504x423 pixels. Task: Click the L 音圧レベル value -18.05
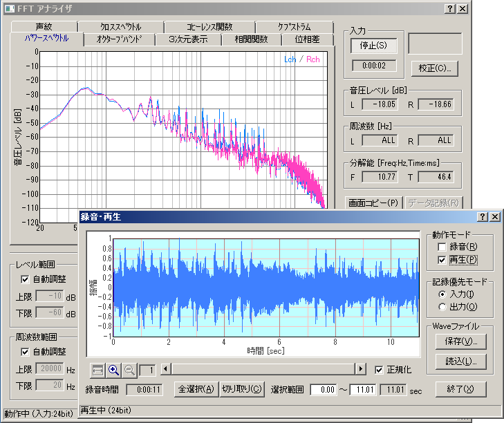[x=380, y=104]
